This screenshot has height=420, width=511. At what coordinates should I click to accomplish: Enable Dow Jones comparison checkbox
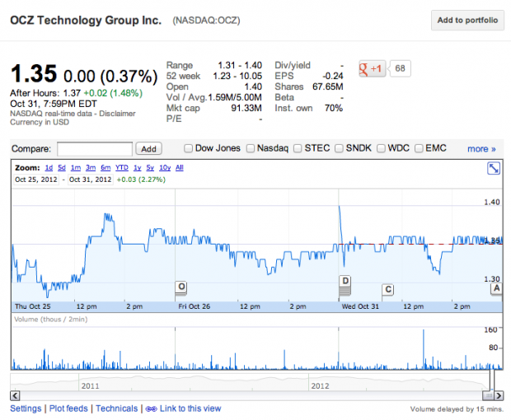click(188, 148)
